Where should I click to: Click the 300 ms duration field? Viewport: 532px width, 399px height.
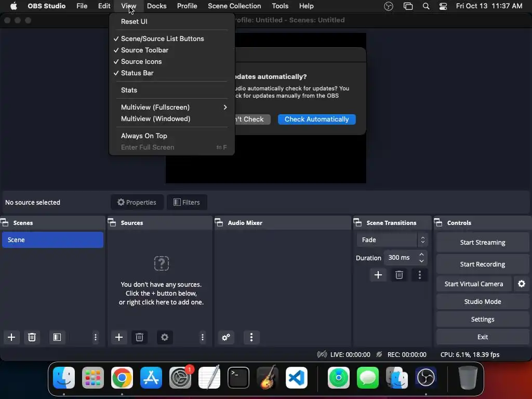pyautogui.click(x=401, y=258)
